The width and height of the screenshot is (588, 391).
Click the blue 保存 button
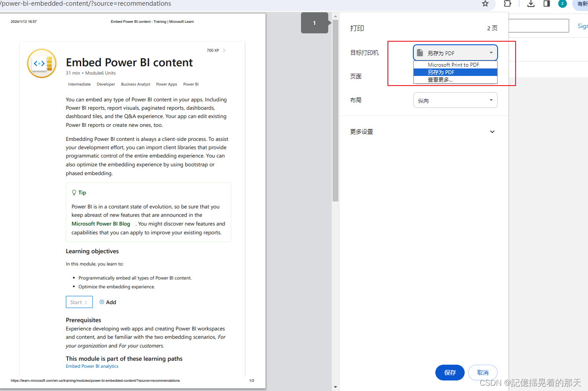point(450,373)
